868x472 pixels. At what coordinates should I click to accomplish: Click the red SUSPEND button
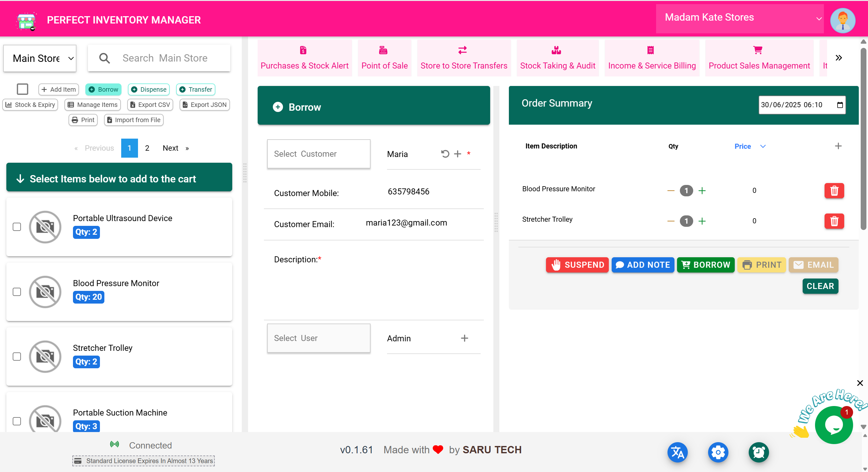click(577, 265)
